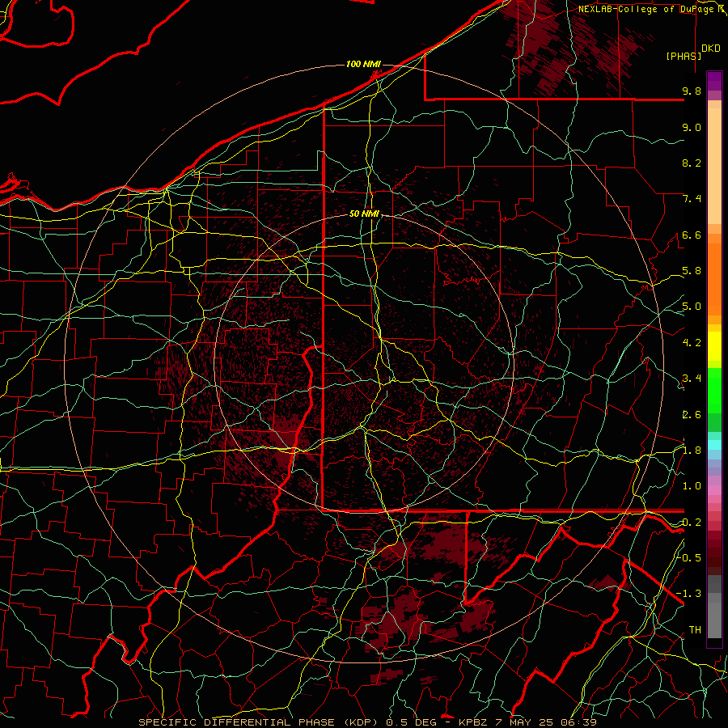Click the DKD label above the color scale
This screenshot has width=728, height=728.
tap(711, 49)
